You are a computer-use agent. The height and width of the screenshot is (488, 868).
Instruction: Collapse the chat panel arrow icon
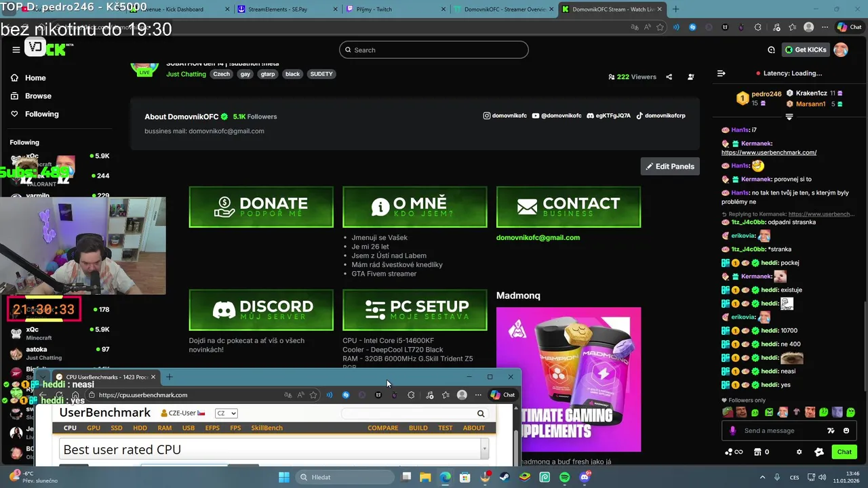(x=722, y=73)
